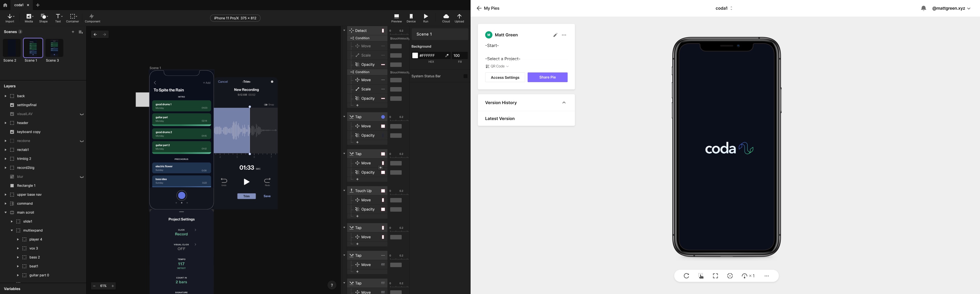980x294 pixels.
Task: Click the Share Pie button
Action: click(x=547, y=78)
